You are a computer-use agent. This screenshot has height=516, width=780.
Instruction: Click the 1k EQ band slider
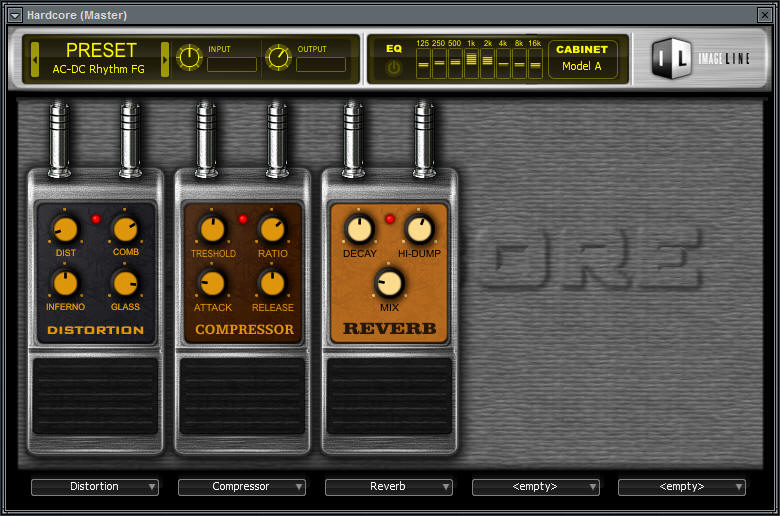(x=471, y=64)
